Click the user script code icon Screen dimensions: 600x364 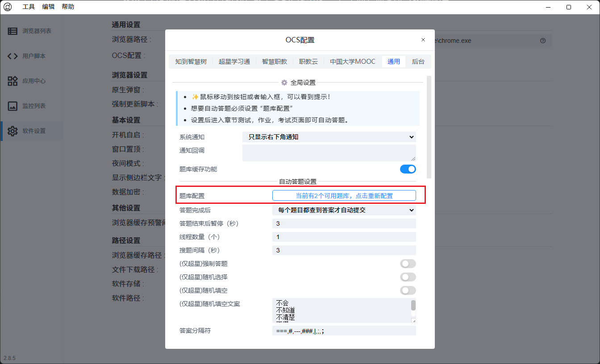tap(12, 56)
